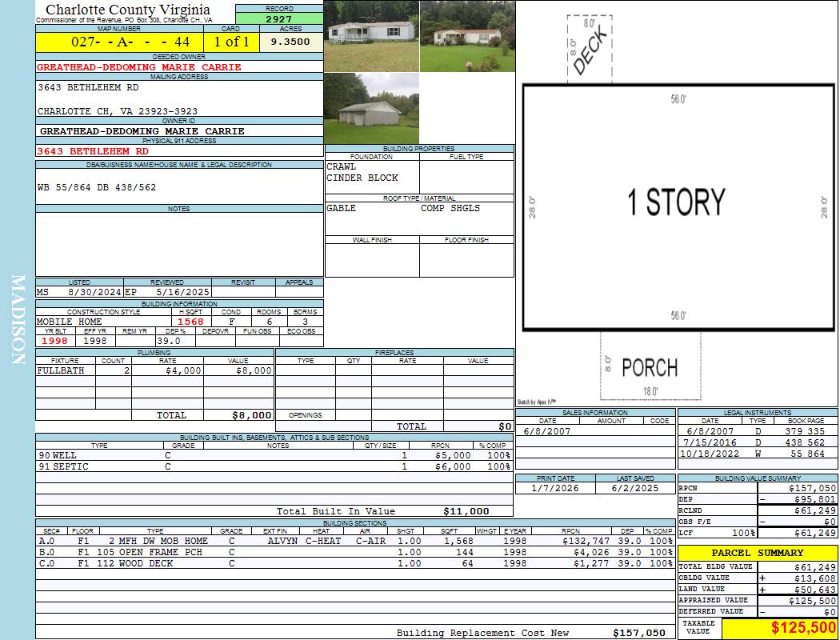The height and width of the screenshot is (640, 840).
Task: Click inside the empty Notes box
Action: pos(179,244)
